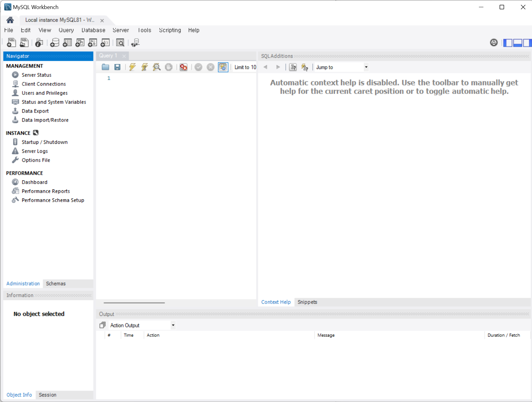The height and width of the screenshot is (402, 532).
Task: Open Status and System Variables
Action: tap(54, 102)
